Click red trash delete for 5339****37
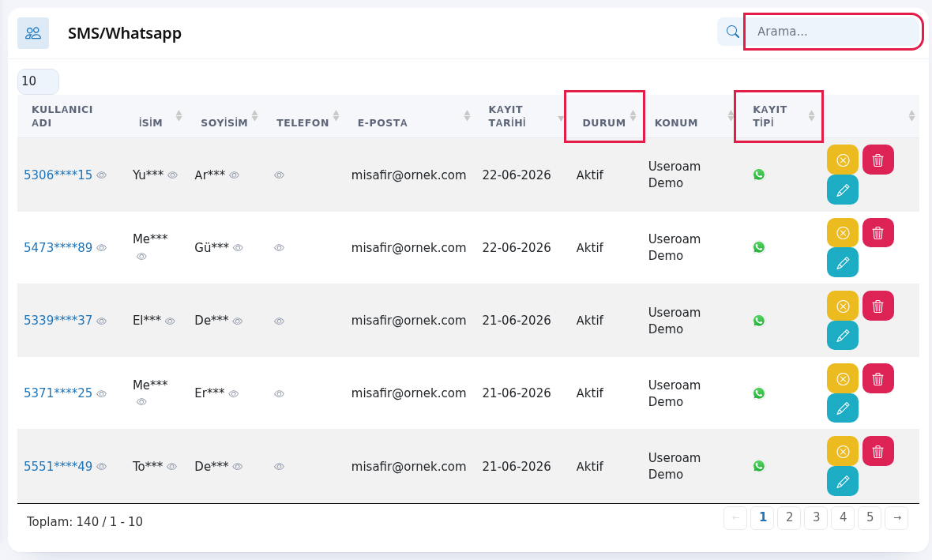Viewport: 932px width, 560px height. 878,306
